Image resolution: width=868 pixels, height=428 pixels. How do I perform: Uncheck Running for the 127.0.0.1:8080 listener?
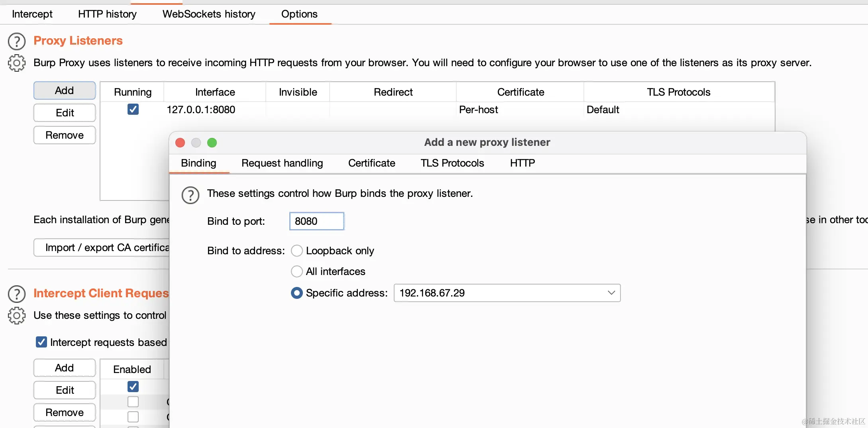[x=133, y=109]
